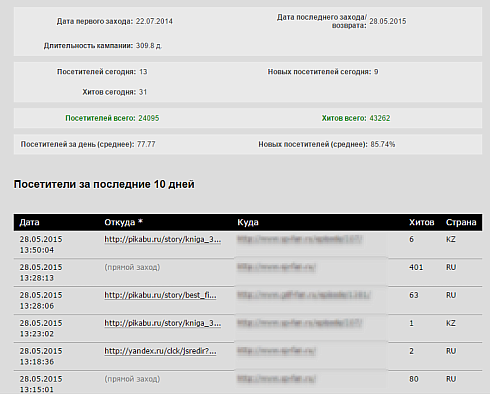Open the pikabu.ru/story/best_fi source link
Screen dimensions: 490x394
160,295
